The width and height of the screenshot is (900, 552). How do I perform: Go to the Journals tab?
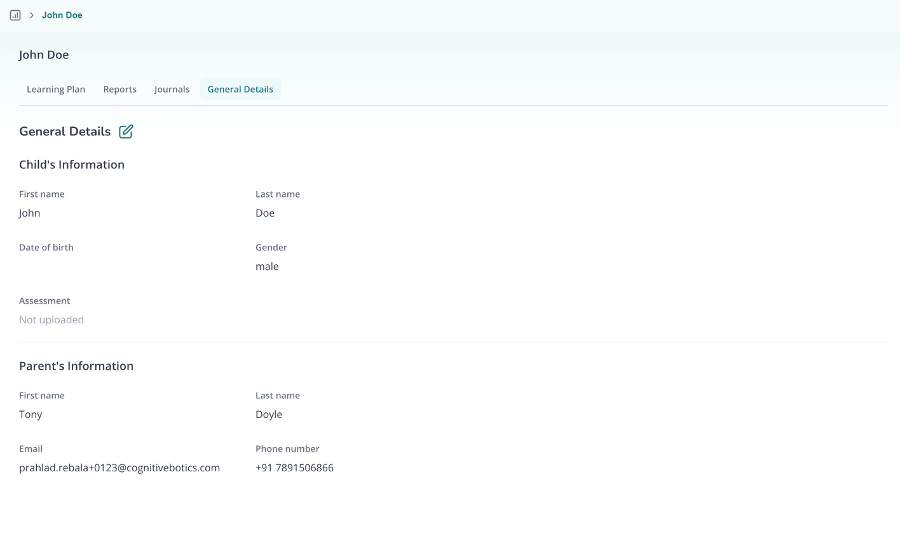pos(172,90)
